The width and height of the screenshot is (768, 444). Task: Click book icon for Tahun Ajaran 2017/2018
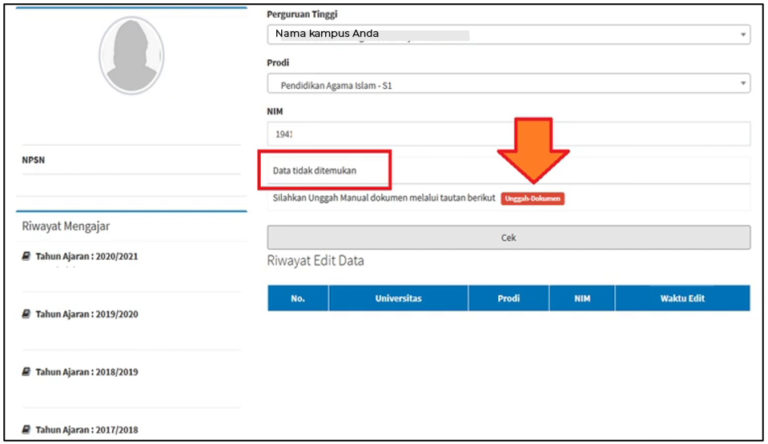(x=26, y=429)
